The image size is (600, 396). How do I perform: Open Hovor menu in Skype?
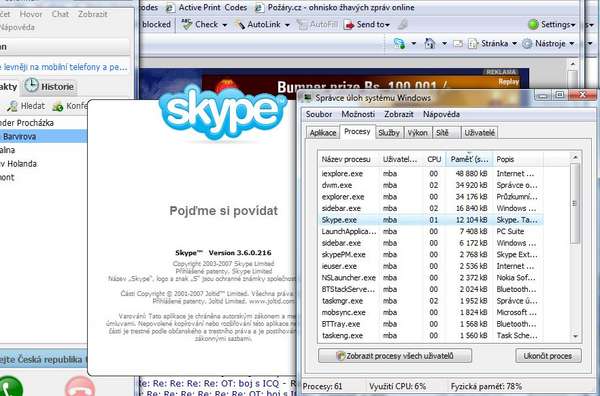point(31,15)
